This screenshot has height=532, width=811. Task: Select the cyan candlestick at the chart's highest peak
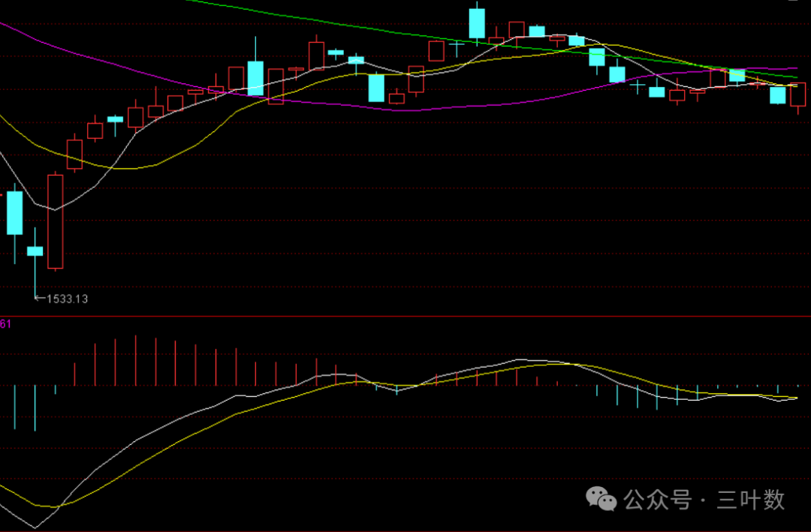point(477,23)
